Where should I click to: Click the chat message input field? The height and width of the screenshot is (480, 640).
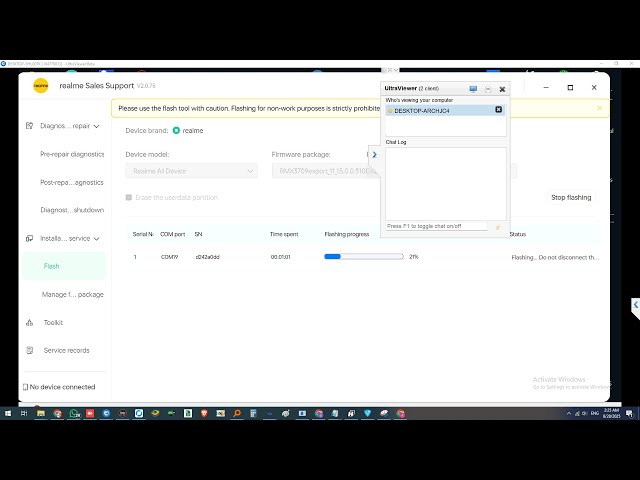click(437, 226)
